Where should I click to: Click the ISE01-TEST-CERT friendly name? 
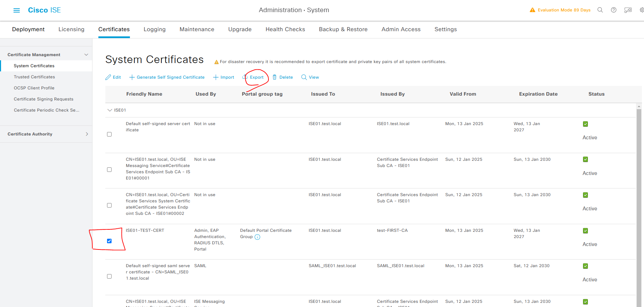pyautogui.click(x=145, y=230)
